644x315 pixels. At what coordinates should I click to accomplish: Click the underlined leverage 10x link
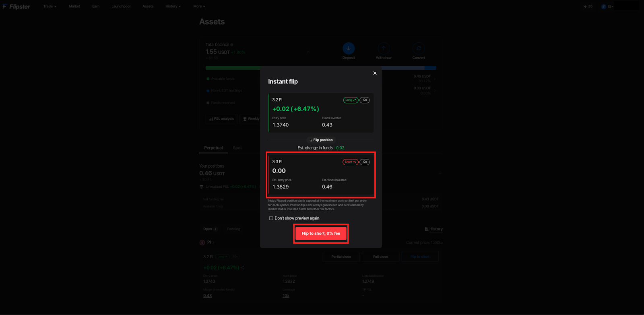(286, 296)
